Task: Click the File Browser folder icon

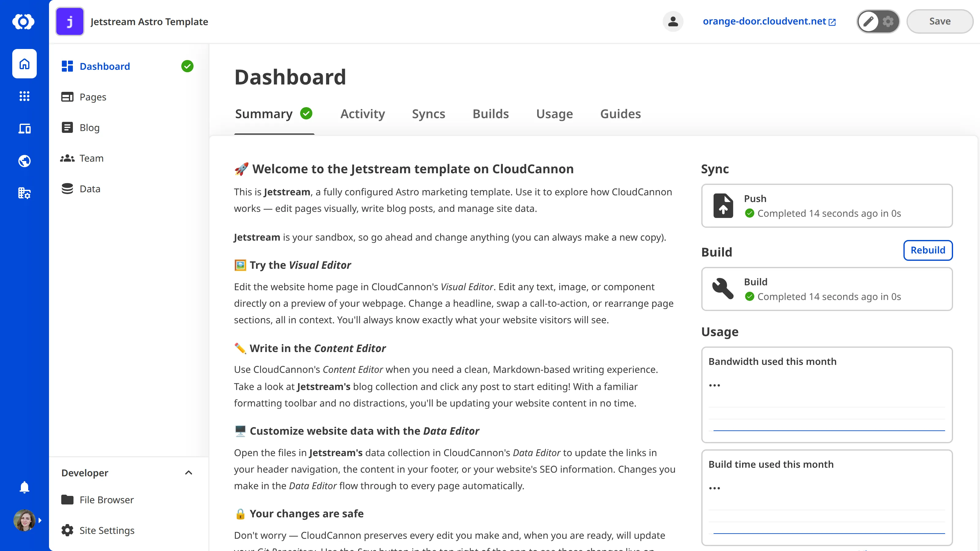Action: pos(67,500)
